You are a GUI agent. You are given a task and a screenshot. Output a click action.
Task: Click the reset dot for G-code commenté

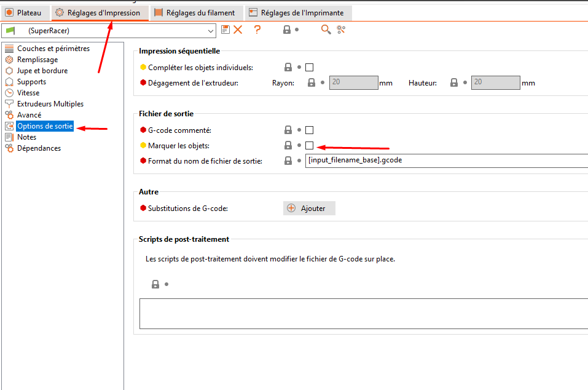pos(299,130)
